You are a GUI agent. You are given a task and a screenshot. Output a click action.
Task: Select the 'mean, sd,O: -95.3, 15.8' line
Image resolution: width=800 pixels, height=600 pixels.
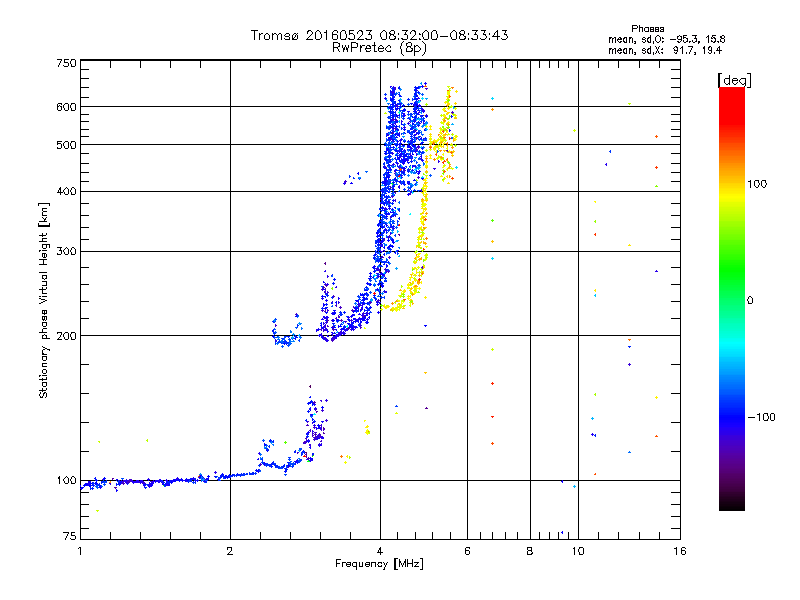point(666,40)
